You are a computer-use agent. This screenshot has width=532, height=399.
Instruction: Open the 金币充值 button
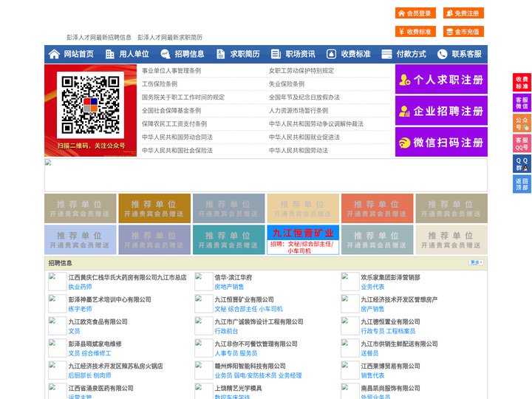point(463,32)
